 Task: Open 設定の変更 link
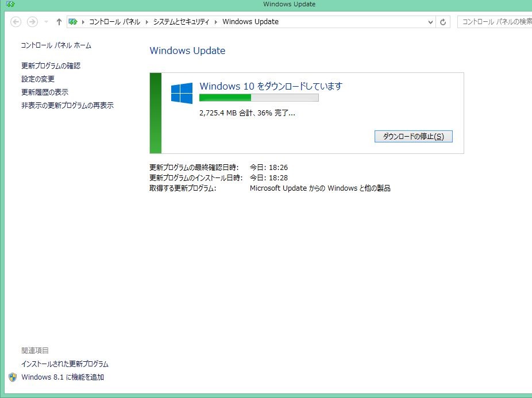[38, 79]
